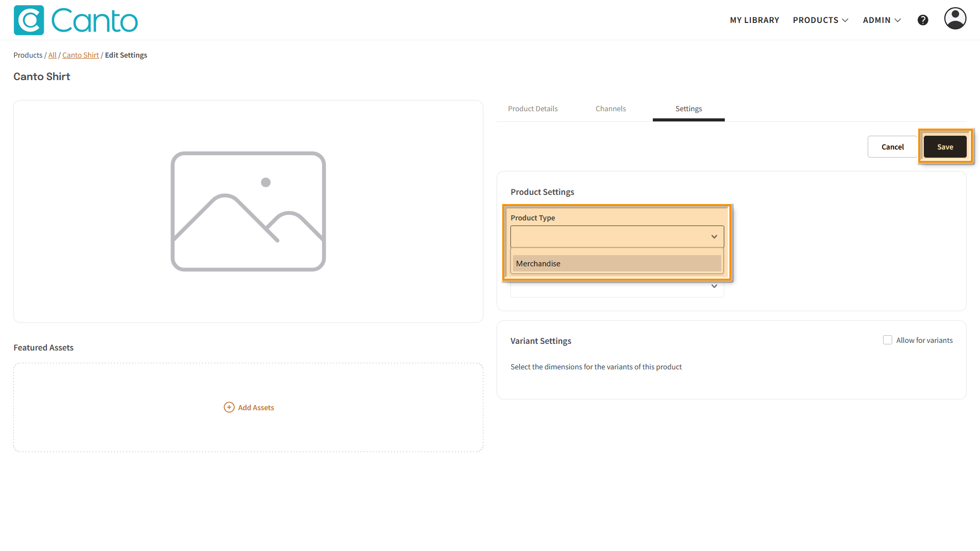Viewport: 980px width, 551px height.
Task: Open the All breadcrumb link
Action: pos(52,55)
